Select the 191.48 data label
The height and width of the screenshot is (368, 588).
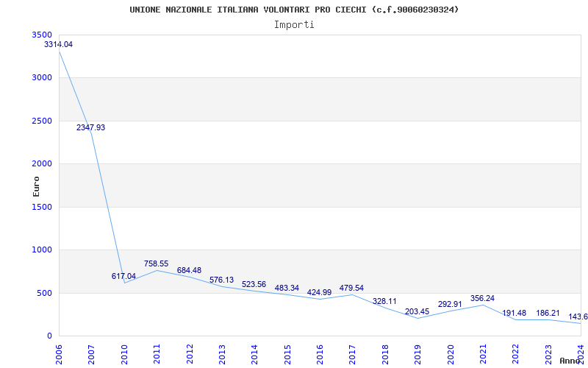(514, 313)
